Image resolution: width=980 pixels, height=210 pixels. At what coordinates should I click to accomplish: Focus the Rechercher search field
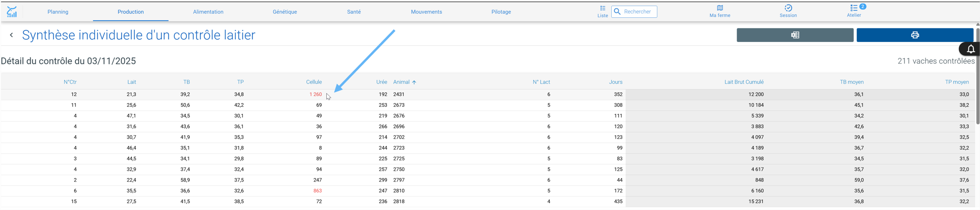click(634, 12)
